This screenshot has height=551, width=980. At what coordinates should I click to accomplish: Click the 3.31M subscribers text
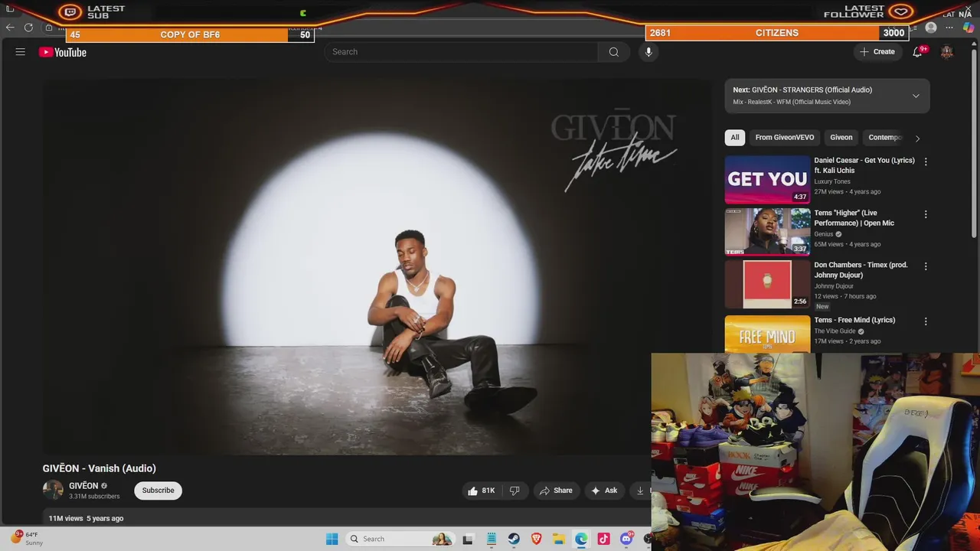click(94, 497)
